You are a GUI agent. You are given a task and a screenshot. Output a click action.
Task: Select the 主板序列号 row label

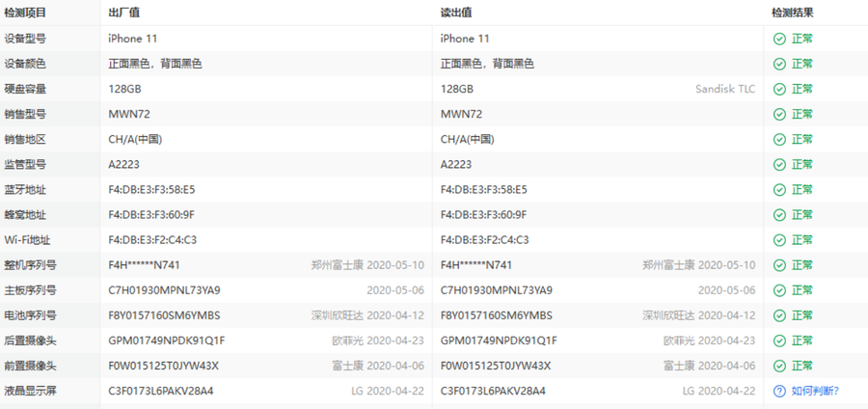(31, 290)
